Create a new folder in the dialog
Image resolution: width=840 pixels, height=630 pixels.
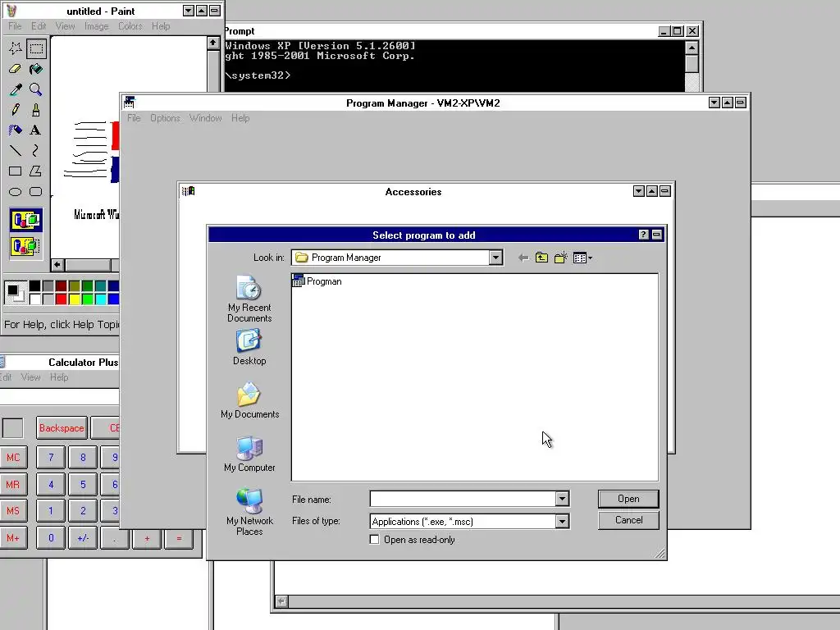561,258
